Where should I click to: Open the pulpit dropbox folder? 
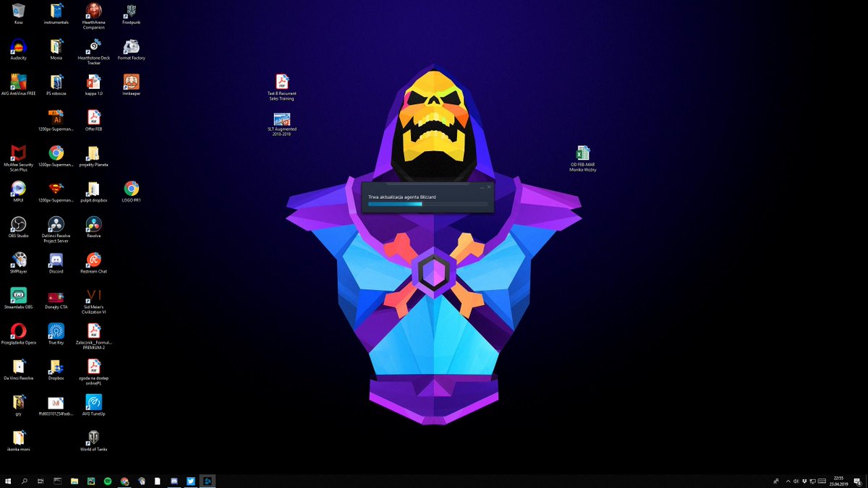coord(93,191)
